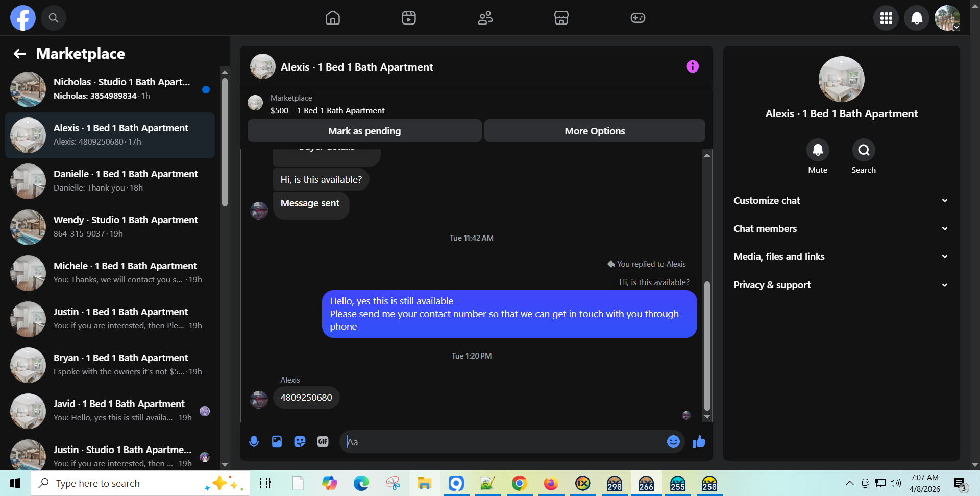Mute conversation with bell button

pos(818,150)
